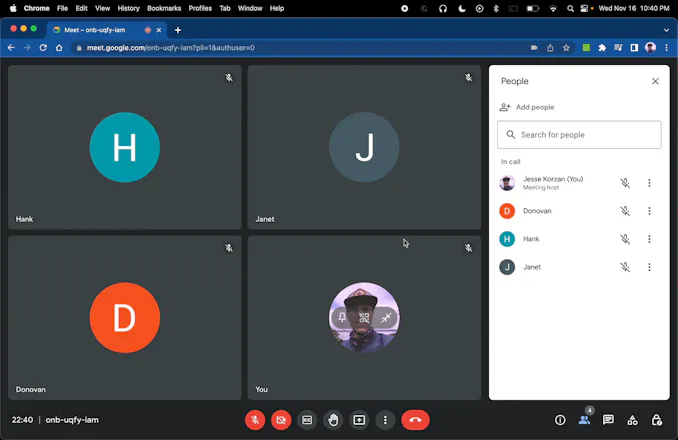Viewport: 678px width, 440px height.
Task: Open meeting details info icon
Action: pyautogui.click(x=560, y=420)
